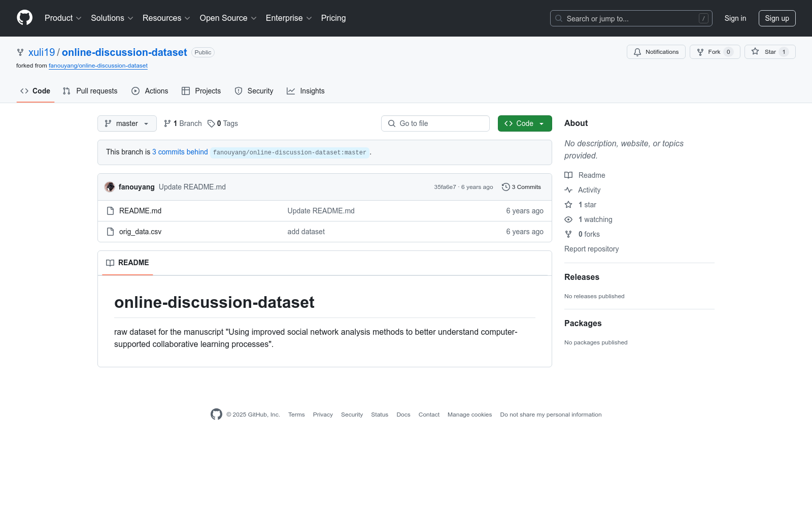Open the add dataset commit message
The height and width of the screenshot is (508, 812).
point(306,232)
